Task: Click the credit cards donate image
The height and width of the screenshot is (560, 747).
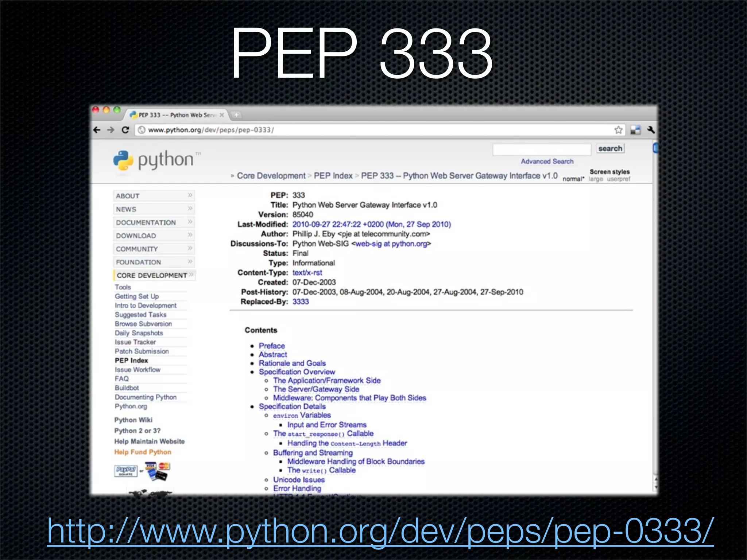Action: (158, 471)
